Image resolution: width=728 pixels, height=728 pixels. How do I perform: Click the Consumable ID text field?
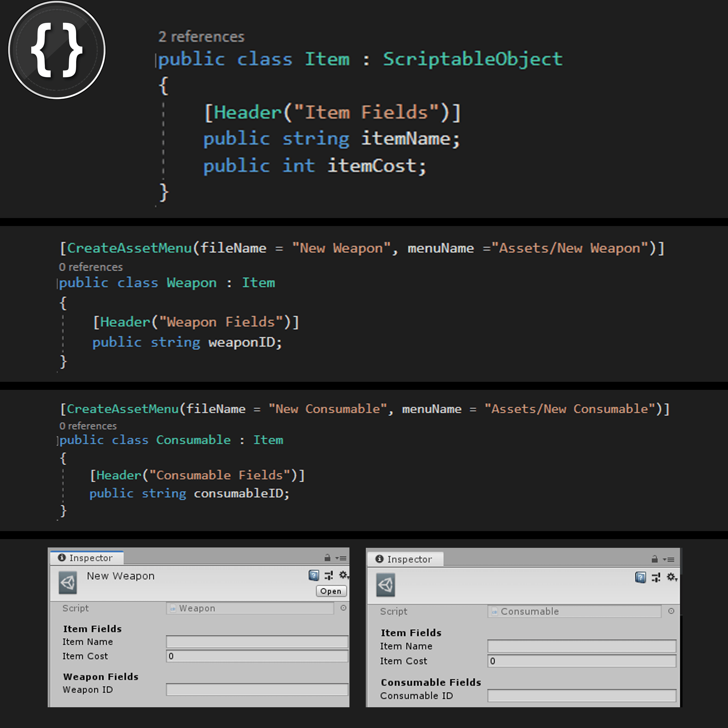pyautogui.click(x=581, y=696)
